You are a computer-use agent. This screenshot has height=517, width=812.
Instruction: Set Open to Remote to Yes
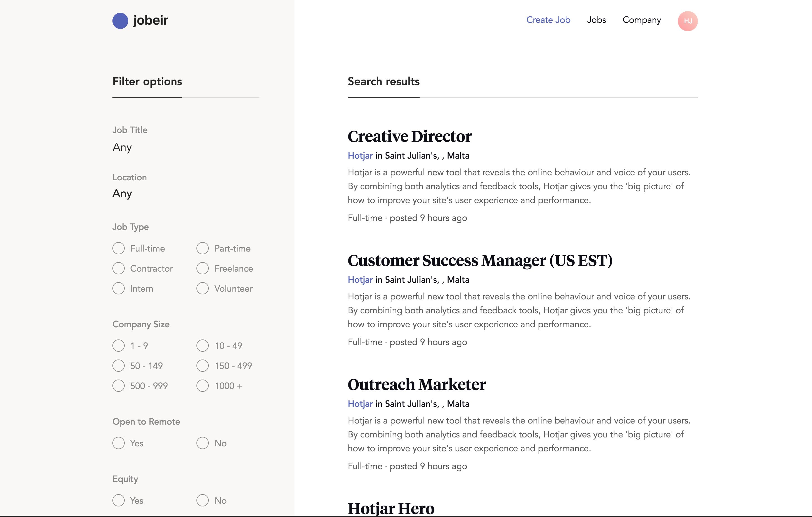click(118, 443)
